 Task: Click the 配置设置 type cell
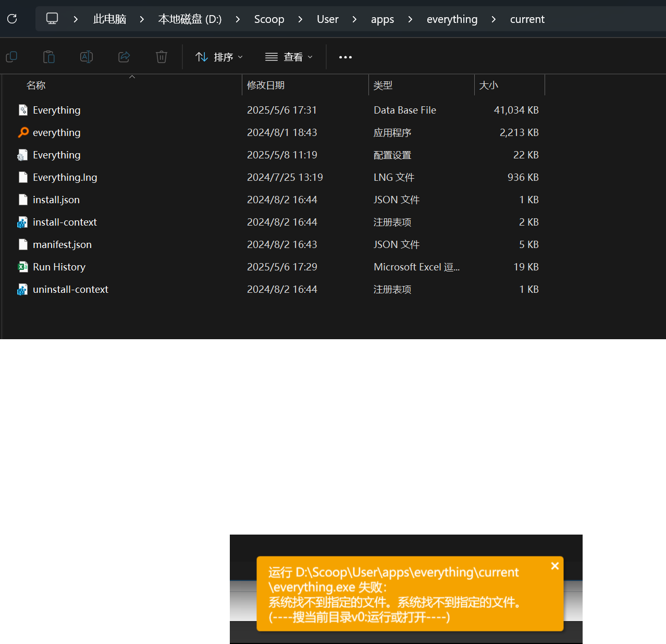click(x=392, y=155)
